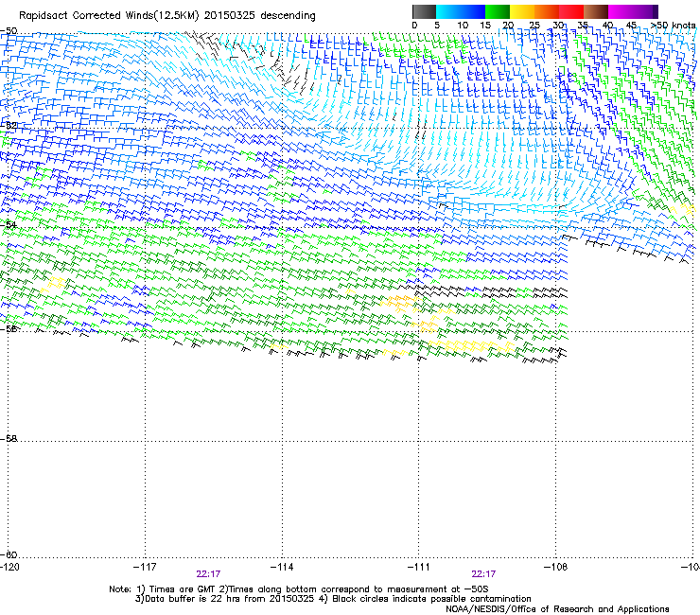Click the brown 35-40 knots legend segment
Screen dimensions: 700x615
tap(596, 11)
